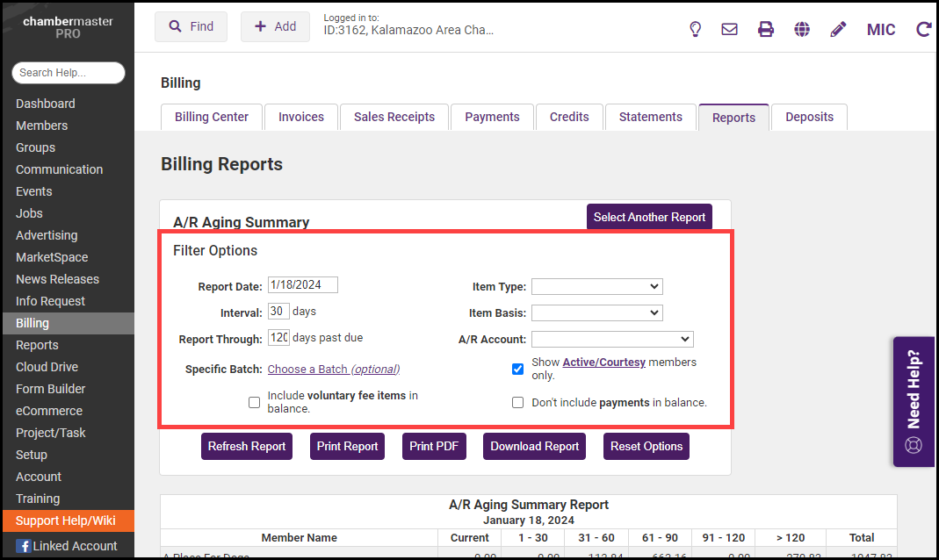Uncheck Show Active/Courtesy members only

pyautogui.click(x=518, y=369)
